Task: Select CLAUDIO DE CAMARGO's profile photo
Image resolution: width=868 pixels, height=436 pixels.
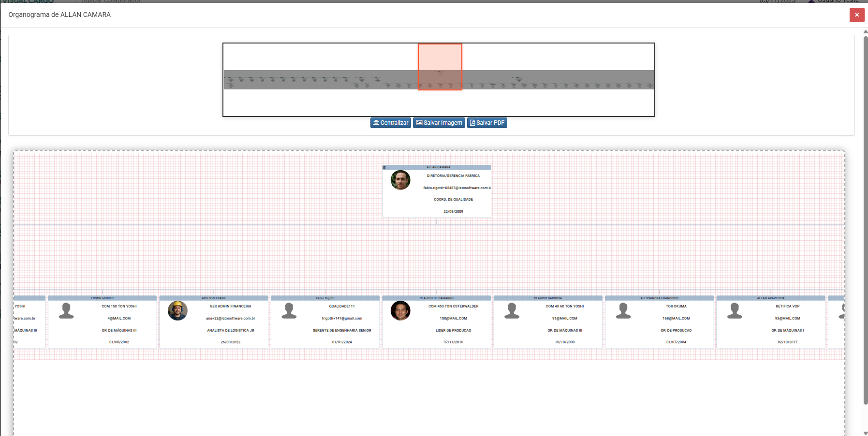Action: point(400,311)
